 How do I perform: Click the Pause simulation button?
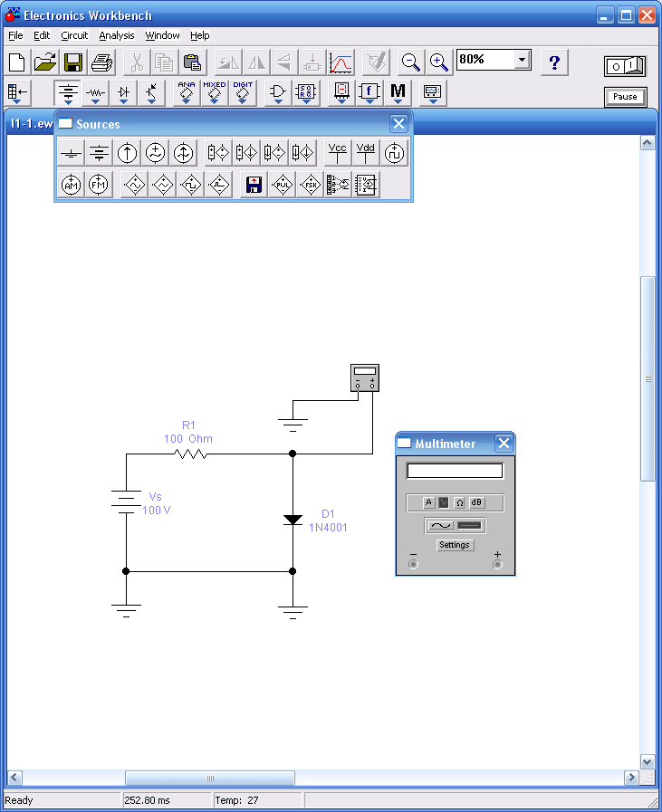pos(625,97)
